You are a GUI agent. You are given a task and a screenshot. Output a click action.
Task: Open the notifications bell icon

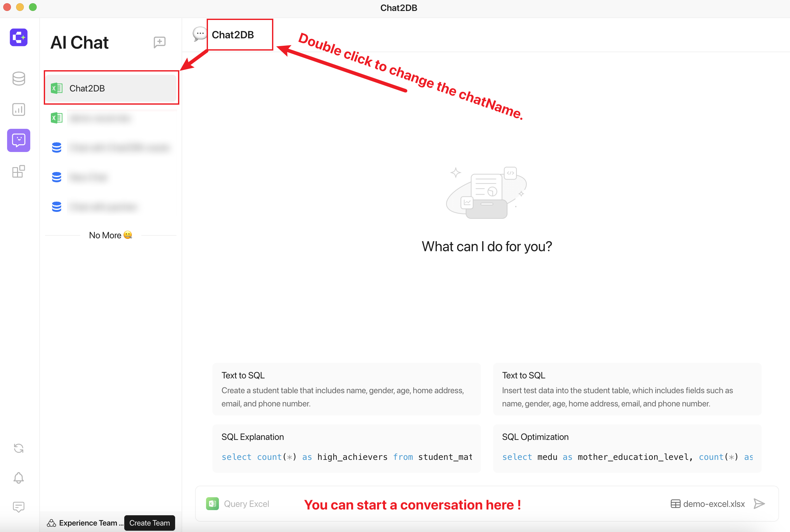click(x=19, y=478)
